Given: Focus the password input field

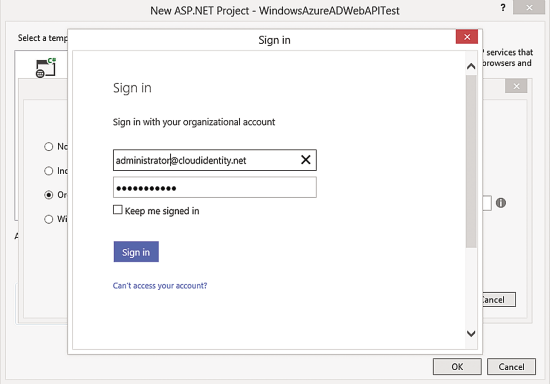Looking at the screenshot, I should point(215,187).
